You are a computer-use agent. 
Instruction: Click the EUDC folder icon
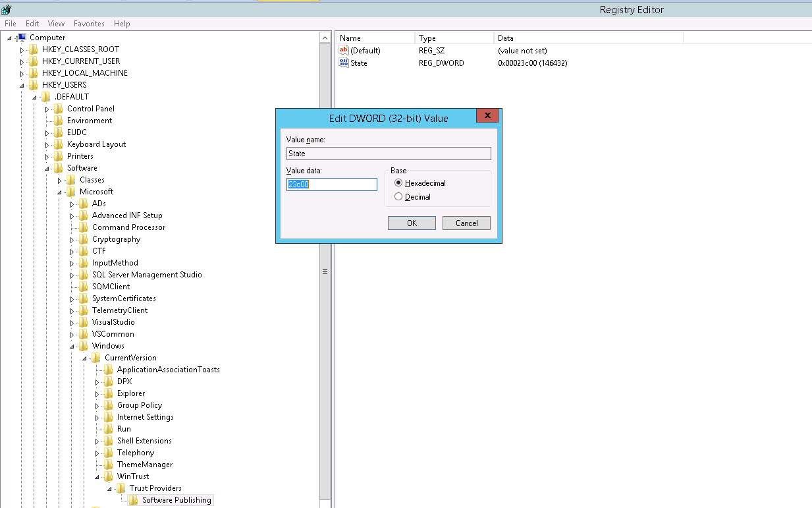click(x=59, y=132)
